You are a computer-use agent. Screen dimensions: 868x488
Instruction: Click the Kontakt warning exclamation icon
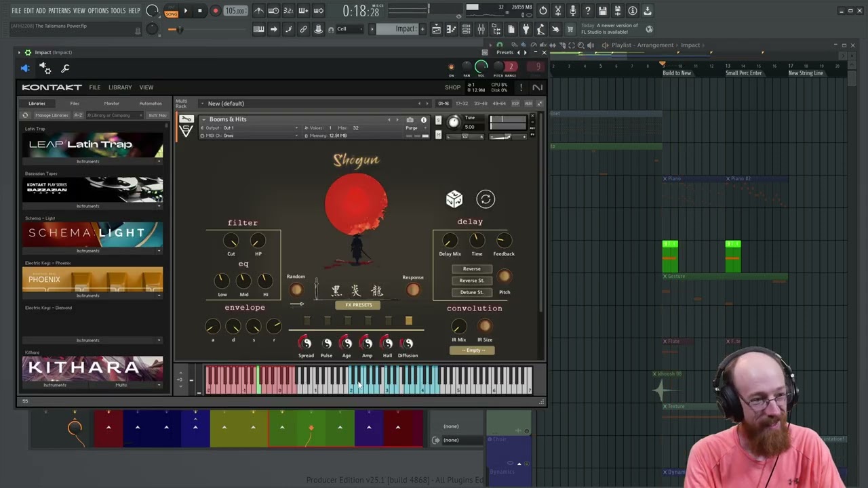521,87
